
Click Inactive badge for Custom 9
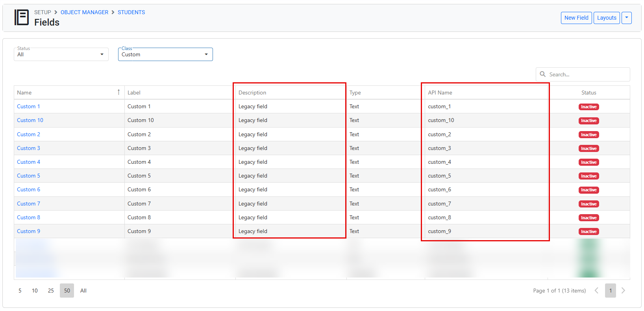pyautogui.click(x=588, y=231)
